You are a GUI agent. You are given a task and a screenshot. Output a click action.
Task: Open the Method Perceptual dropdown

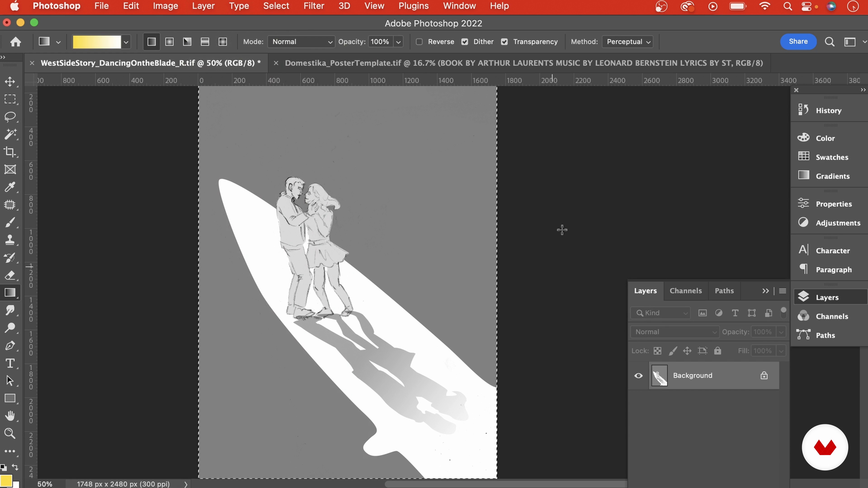628,42
